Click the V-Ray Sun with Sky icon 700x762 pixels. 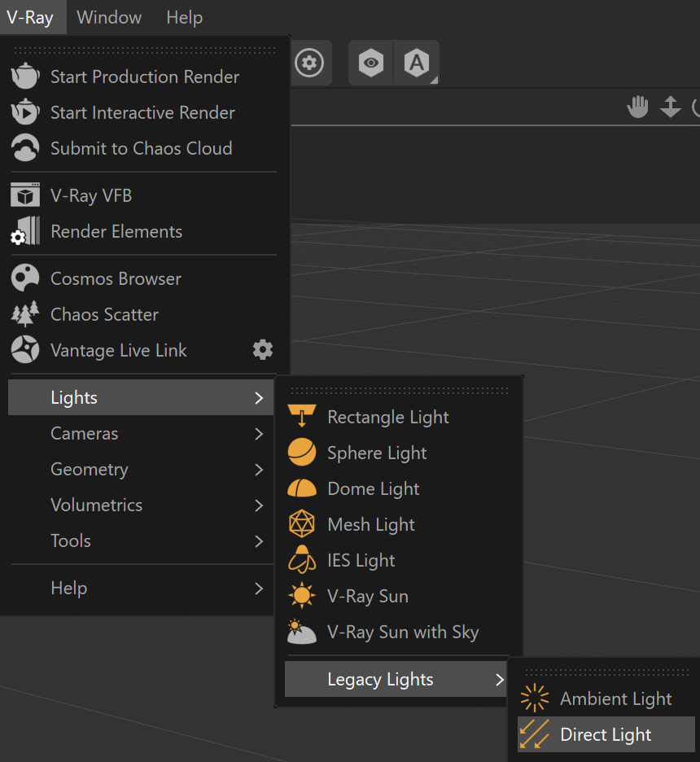(302, 631)
